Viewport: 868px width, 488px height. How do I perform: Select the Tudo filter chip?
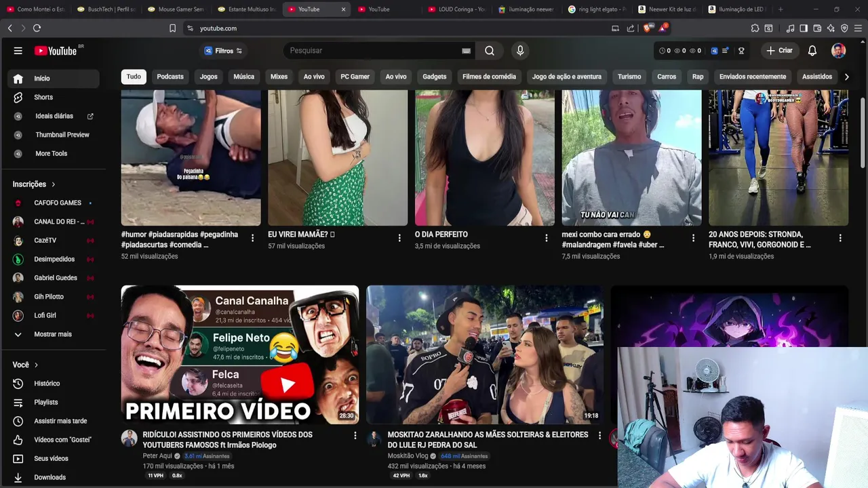point(134,77)
